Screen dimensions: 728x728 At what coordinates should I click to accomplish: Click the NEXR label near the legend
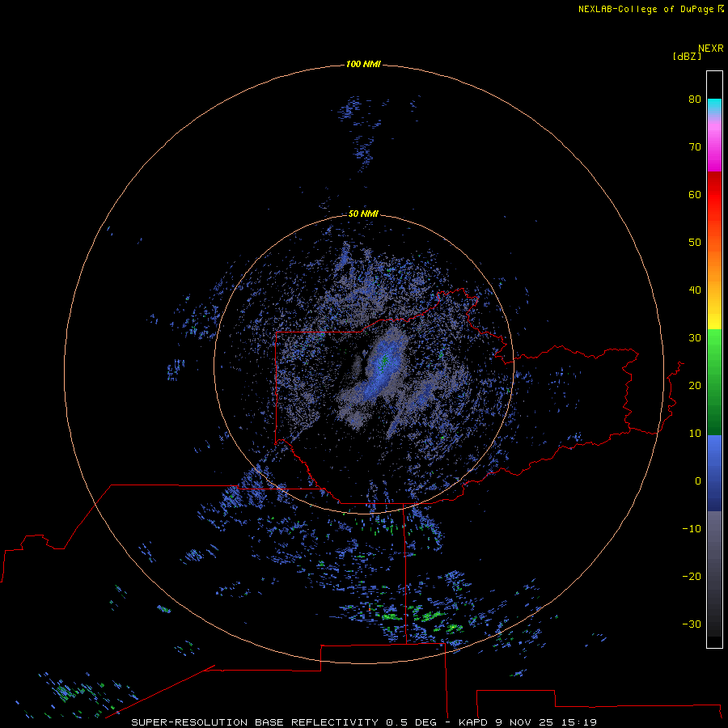click(711, 49)
